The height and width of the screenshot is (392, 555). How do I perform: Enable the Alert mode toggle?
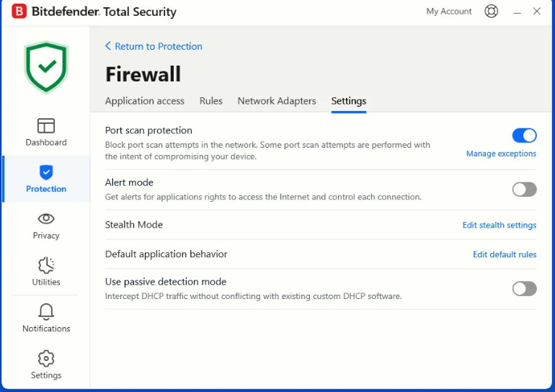click(524, 190)
